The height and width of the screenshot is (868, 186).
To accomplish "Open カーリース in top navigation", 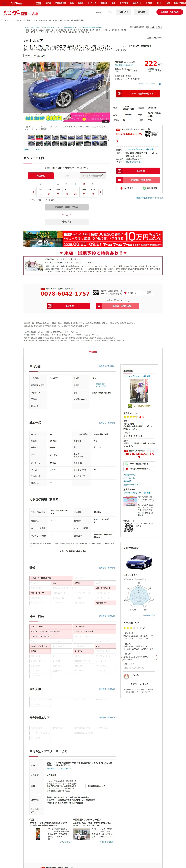I will (92, 3).
